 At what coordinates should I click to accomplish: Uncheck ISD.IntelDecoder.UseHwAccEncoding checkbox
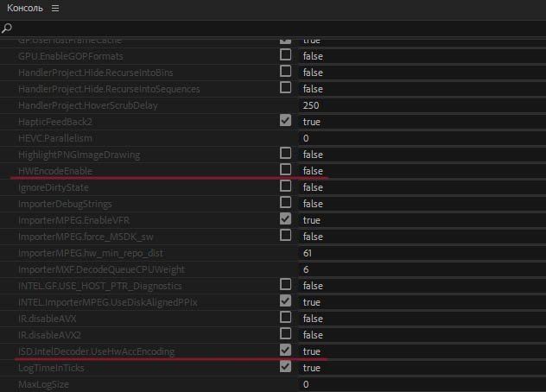click(x=286, y=351)
